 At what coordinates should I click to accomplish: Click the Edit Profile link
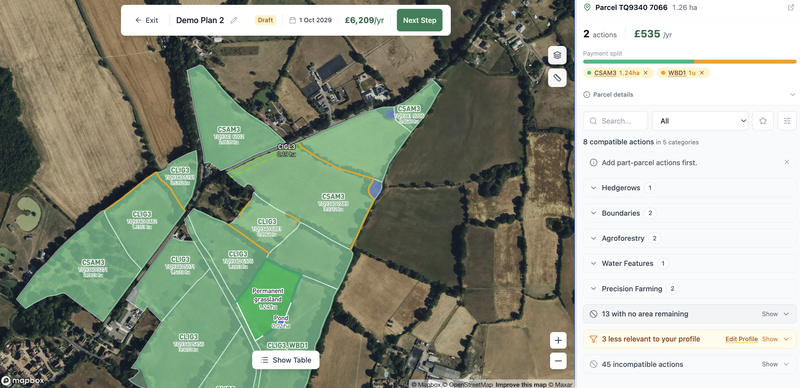coord(741,339)
